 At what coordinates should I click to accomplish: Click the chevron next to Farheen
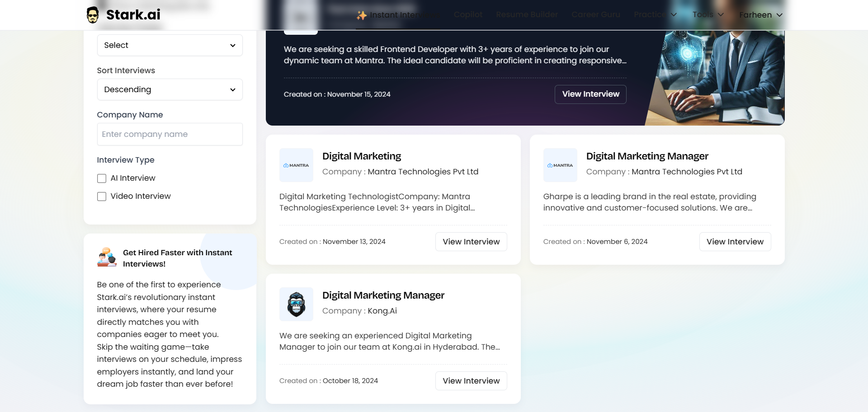coord(779,15)
